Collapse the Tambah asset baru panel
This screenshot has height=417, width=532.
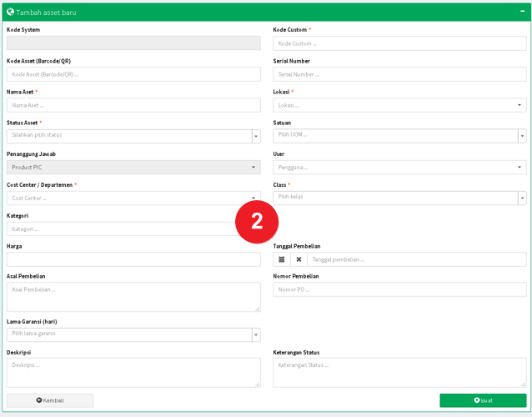pos(521,12)
